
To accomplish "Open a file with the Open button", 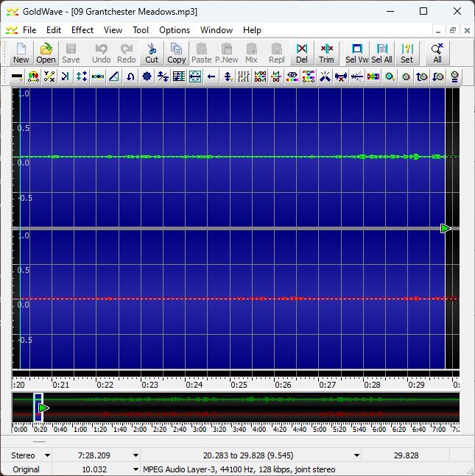I will pyautogui.click(x=46, y=54).
